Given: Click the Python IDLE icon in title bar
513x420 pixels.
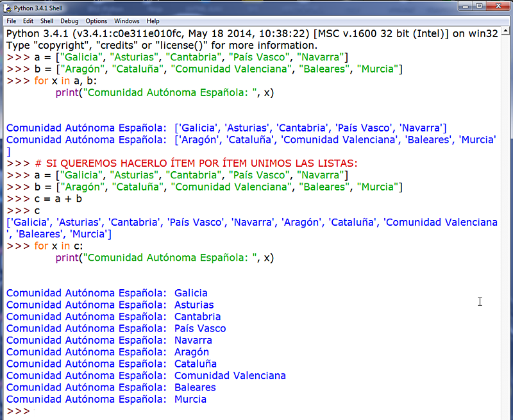Looking at the screenshot, I should (x=6, y=8).
